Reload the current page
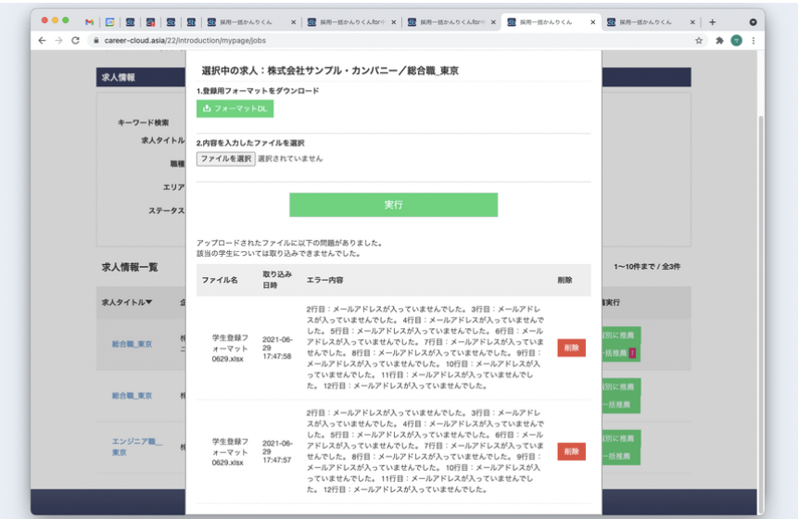This screenshot has width=812, height=519. tap(75, 41)
